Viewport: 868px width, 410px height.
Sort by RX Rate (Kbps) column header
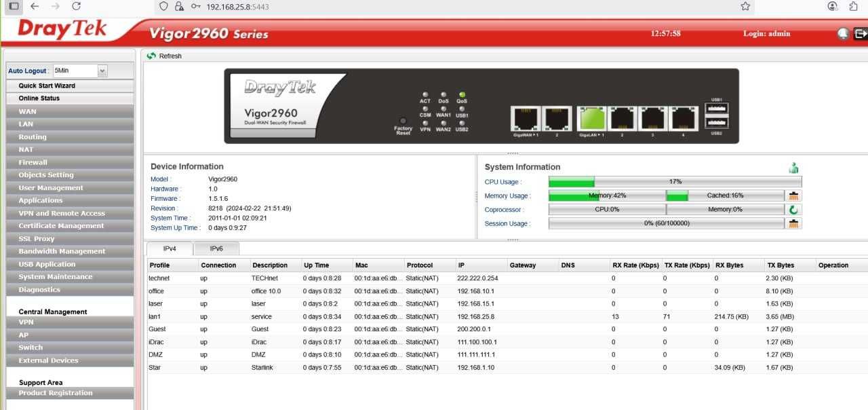[635, 265]
